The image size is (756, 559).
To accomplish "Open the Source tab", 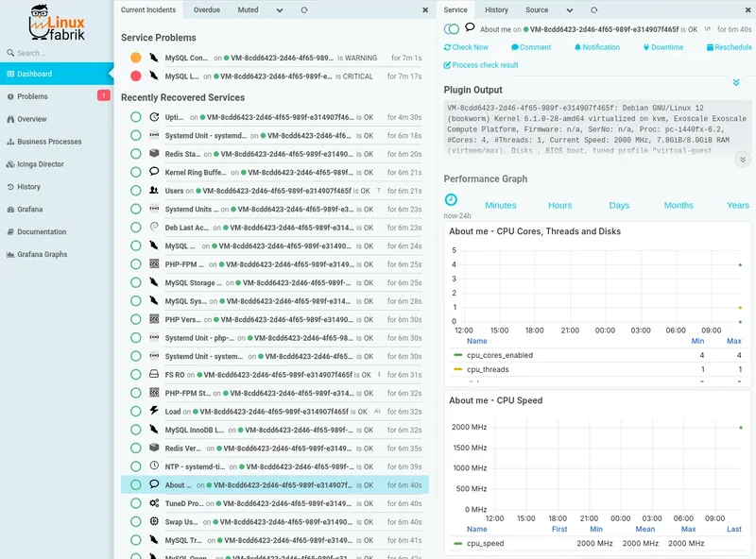I will pyautogui.click(x=537, y=9).
